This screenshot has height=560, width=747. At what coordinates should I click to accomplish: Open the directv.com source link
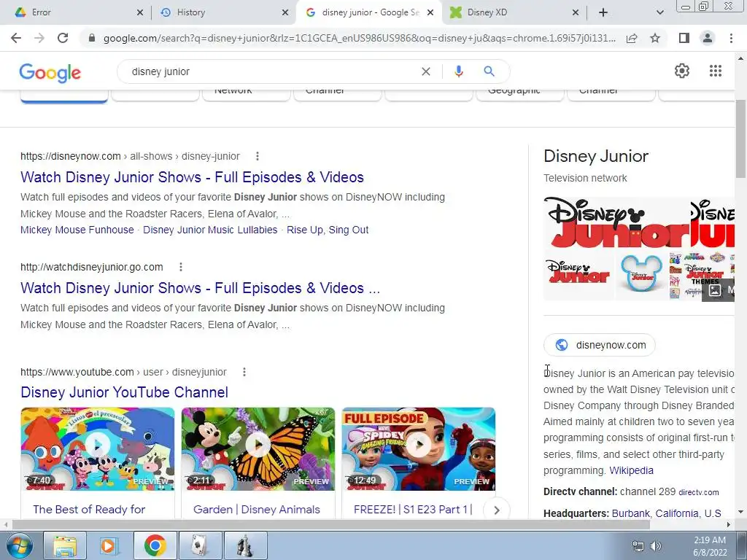coord(698,492)
